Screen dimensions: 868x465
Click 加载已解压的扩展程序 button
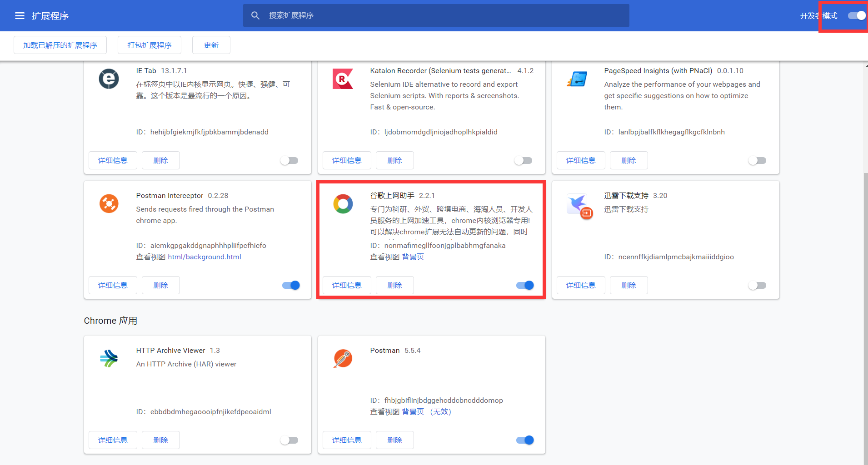coord(60,45)
